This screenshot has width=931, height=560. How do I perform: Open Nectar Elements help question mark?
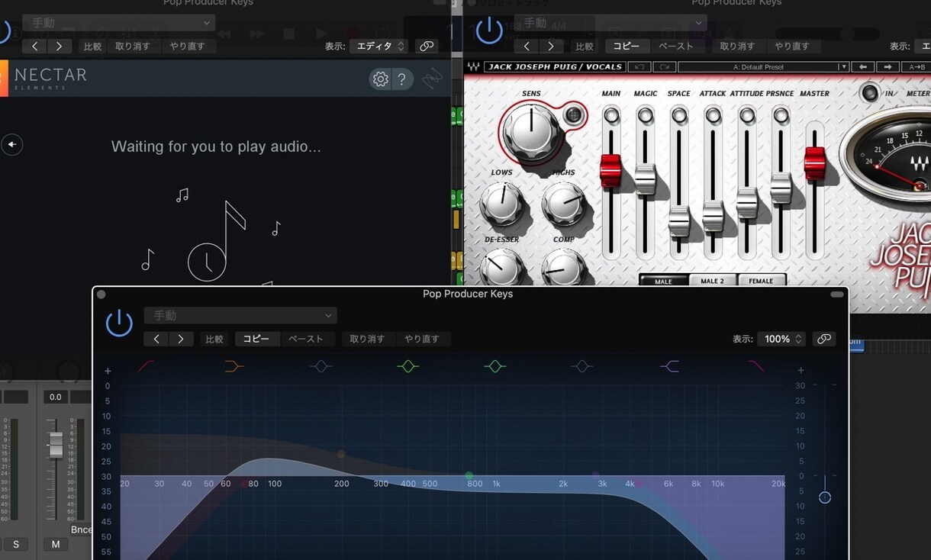(x=402, y=79)
